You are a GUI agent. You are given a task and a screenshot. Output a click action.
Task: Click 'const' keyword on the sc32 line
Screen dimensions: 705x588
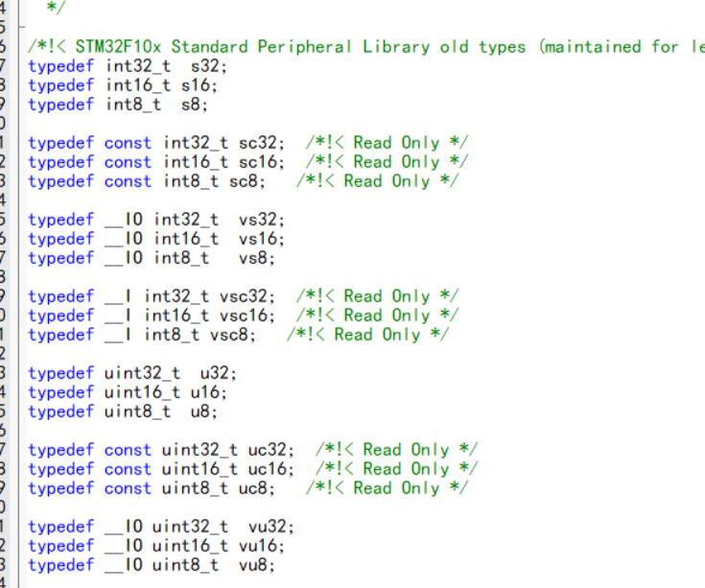[x=128, y=143]
